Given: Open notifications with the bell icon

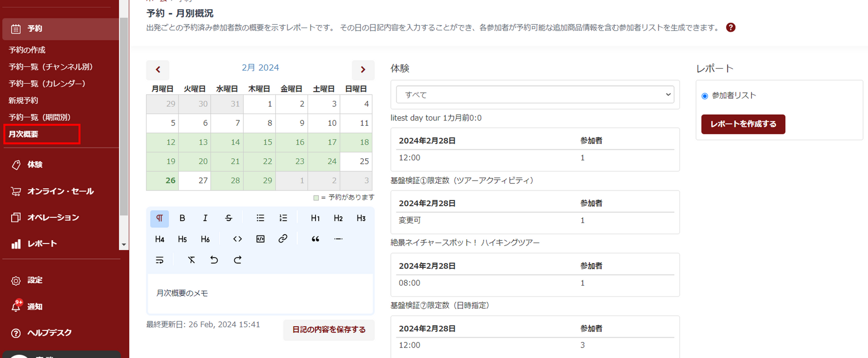Looking at the screenshot, I should click(16, 306).
